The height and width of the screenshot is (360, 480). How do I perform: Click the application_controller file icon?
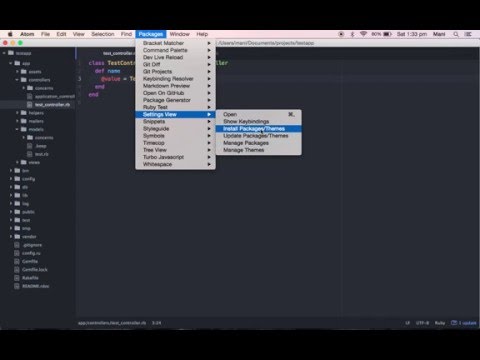[30, 96]
